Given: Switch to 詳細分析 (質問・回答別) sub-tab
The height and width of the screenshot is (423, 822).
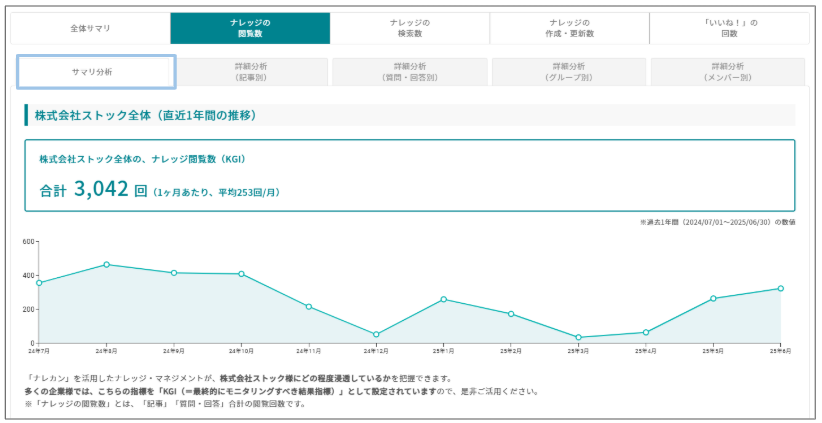Looking at the screenshot, I should click(x=409, y=72).
